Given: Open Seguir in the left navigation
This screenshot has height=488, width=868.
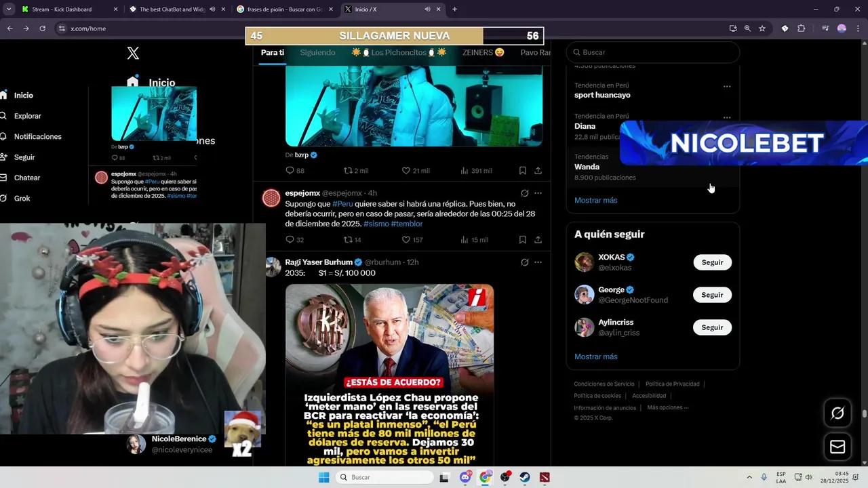Looking at the screenshot, I should coord(24,157).
